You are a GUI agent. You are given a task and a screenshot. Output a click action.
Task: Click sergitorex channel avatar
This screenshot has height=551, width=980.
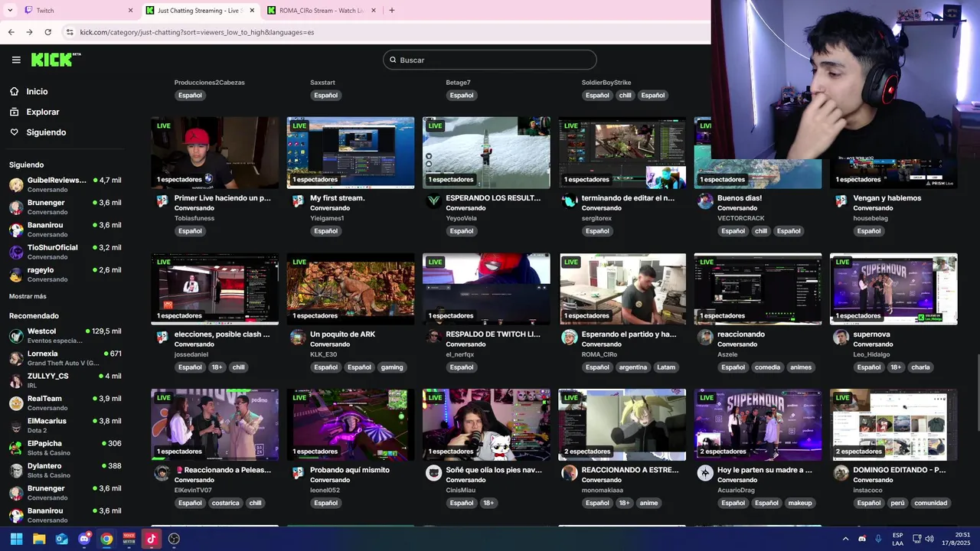tap(570, 201)
